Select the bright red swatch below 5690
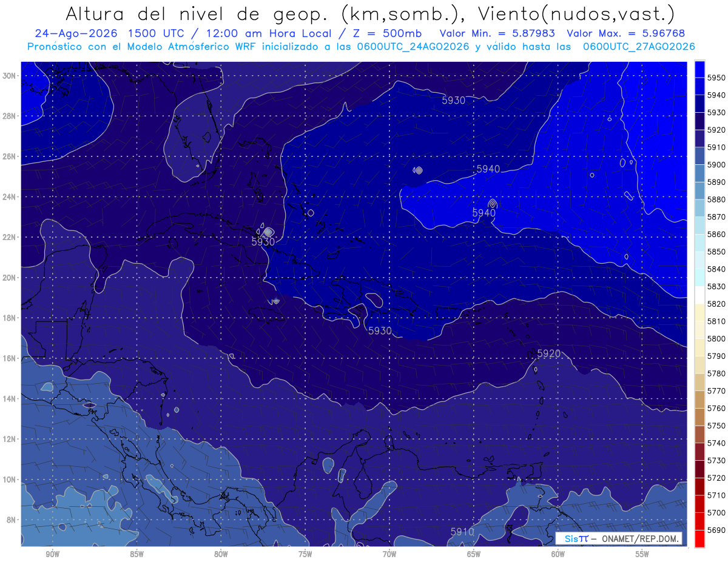This screenshot has width=728, height=562. pyautogui.click(x=699, y=538)
